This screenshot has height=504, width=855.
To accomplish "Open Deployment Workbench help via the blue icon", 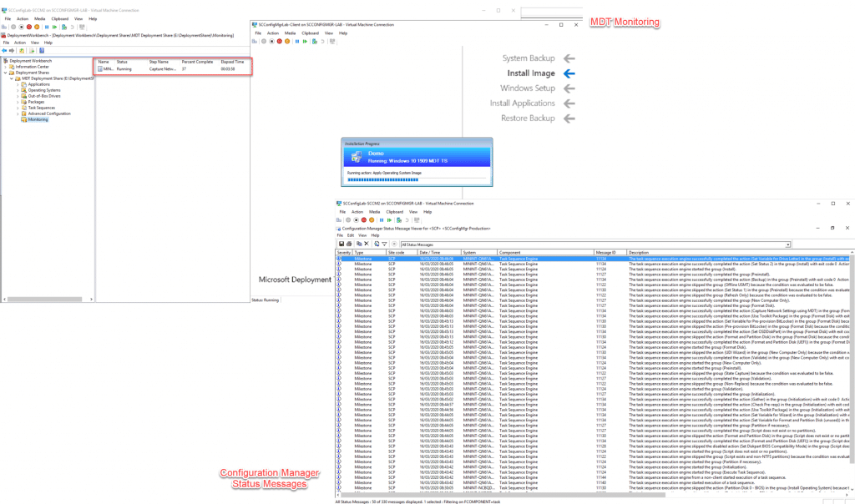I will click(x=41, y=51).
